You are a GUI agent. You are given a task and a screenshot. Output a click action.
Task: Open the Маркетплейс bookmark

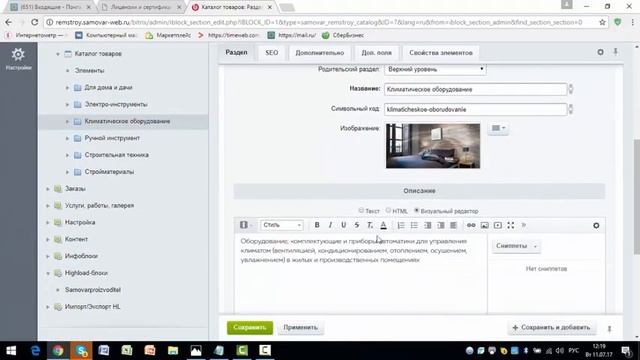(x=168, y=36)
